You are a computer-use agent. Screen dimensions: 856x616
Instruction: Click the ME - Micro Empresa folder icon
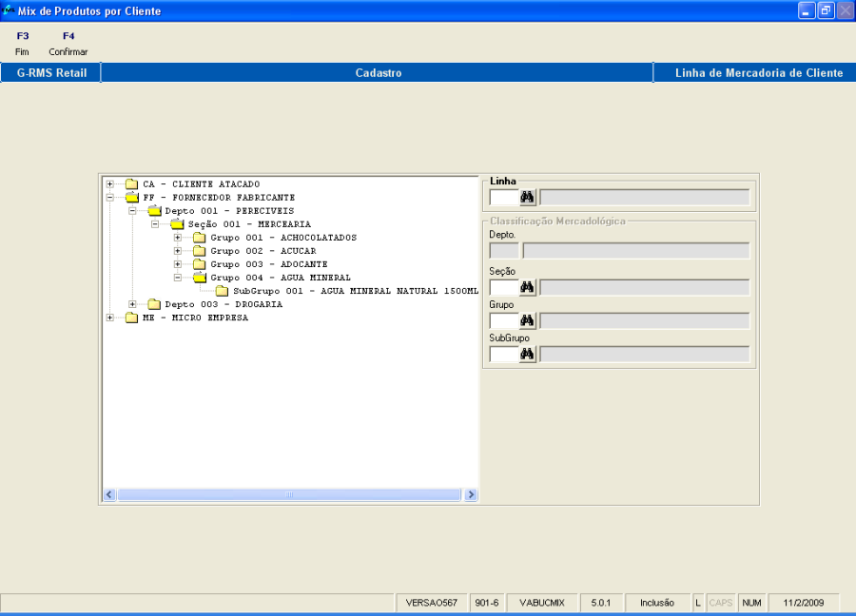[131, 318]
